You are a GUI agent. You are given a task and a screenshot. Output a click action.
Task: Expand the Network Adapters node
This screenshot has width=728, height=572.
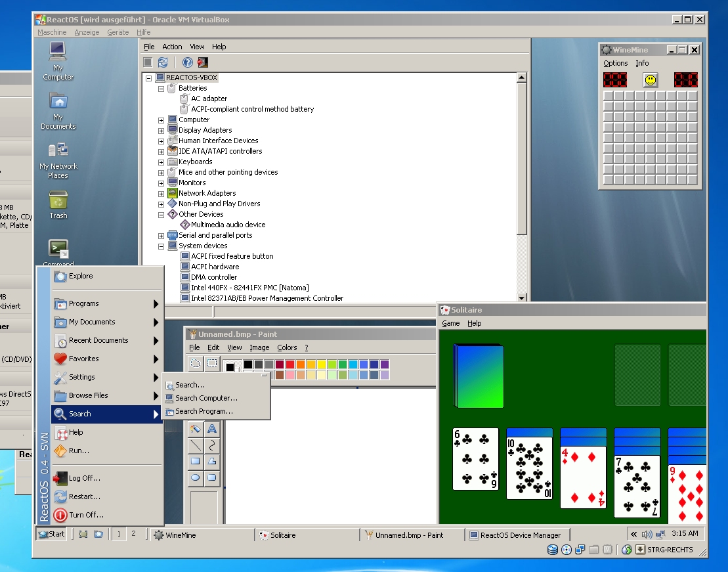click(161, 194)
